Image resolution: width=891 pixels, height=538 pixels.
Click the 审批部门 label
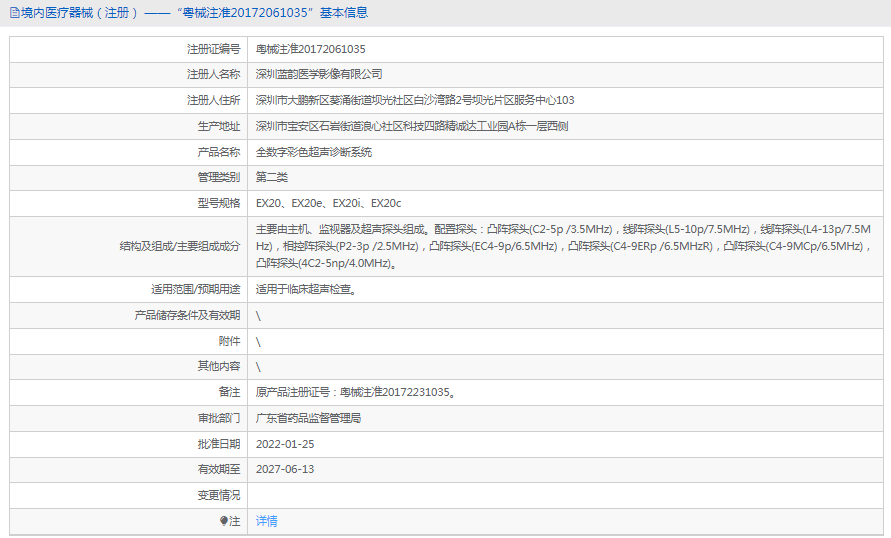pos(219,419)
